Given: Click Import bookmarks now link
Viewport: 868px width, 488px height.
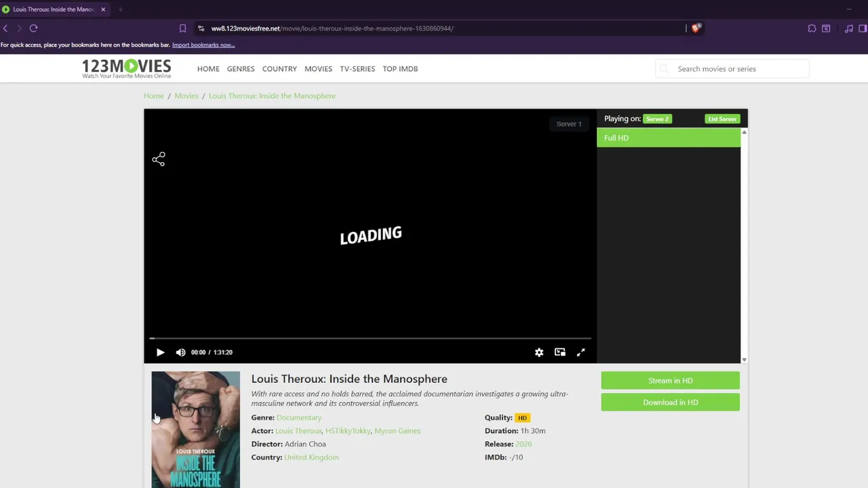Looking at the screenshot, I should [x=203, y=45].
